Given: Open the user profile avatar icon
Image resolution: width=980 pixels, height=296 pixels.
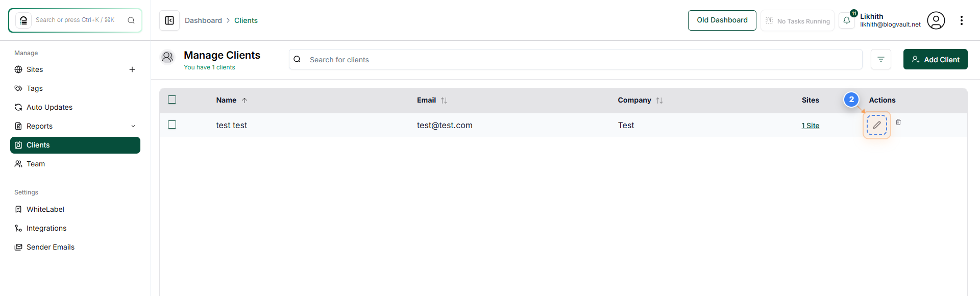Looking at the screenshot, I should point(936,20).
